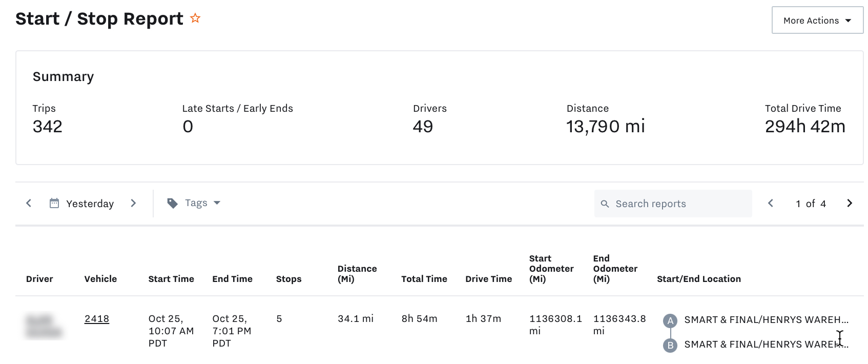The image size is (868, 364).
Task: Advance to the next date range
Action: [133, 204]
